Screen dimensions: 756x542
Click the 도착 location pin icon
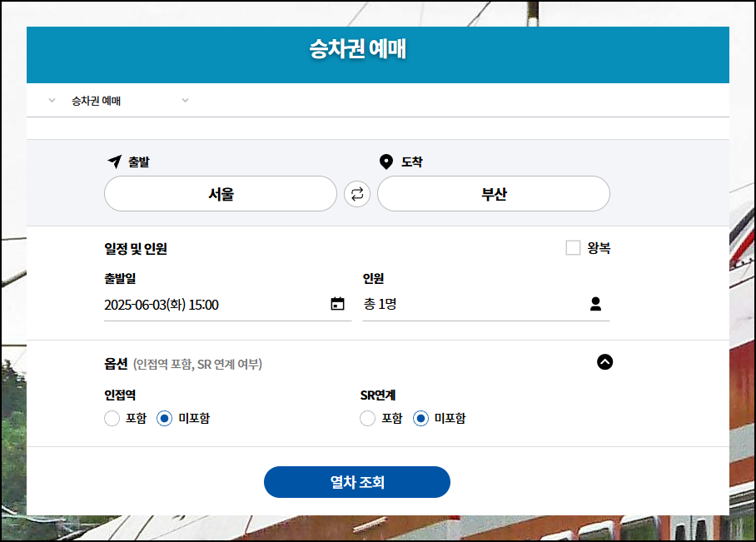click(385, 162)
